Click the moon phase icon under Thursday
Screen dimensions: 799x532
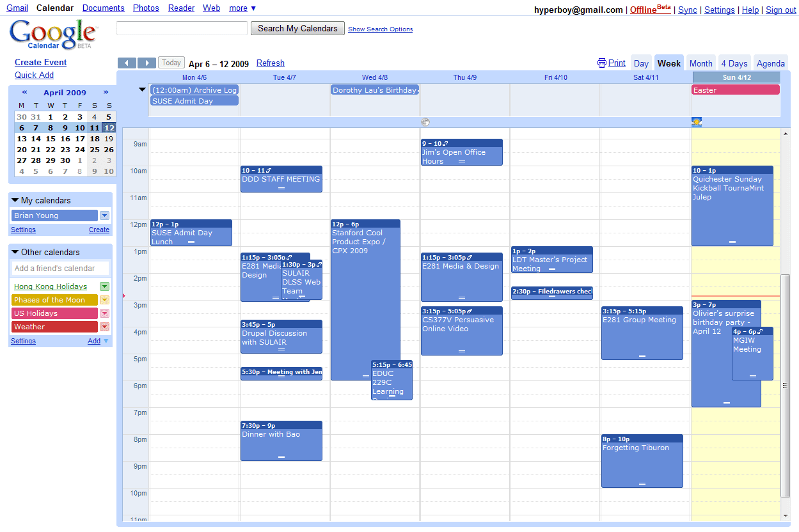tap(425, 122)
